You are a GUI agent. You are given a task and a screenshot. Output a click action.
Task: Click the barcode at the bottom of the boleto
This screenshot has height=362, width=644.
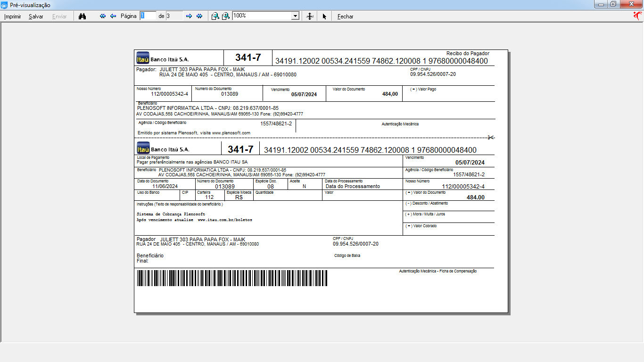232,278
